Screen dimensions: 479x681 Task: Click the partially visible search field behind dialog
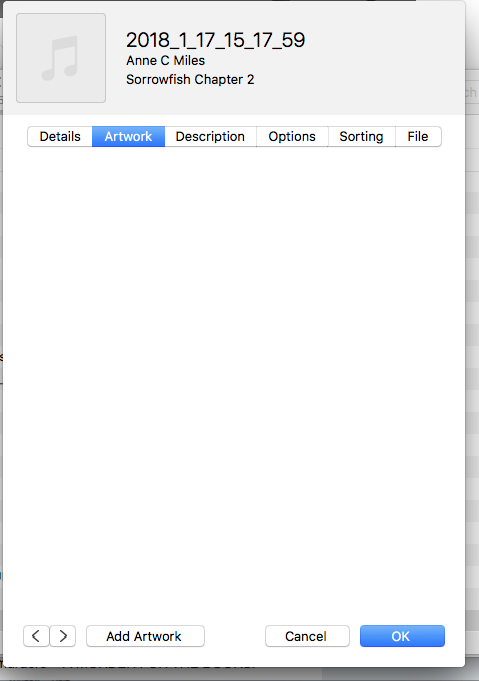coord(472,92)
